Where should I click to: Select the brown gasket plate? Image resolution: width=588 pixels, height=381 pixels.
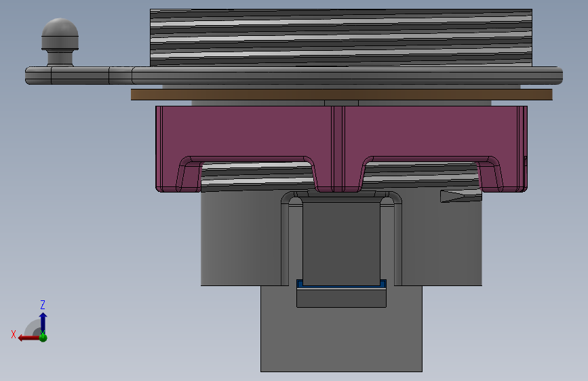point(342,94)
